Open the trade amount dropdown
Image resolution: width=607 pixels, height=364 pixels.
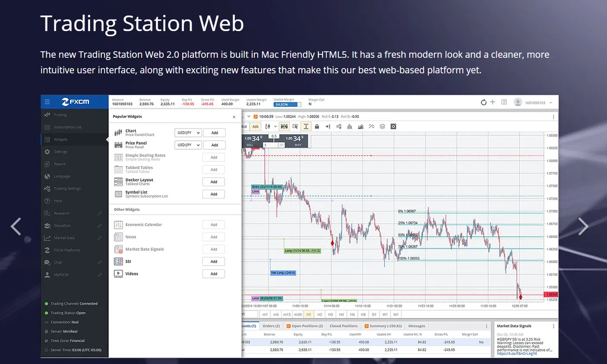(281, 145)
